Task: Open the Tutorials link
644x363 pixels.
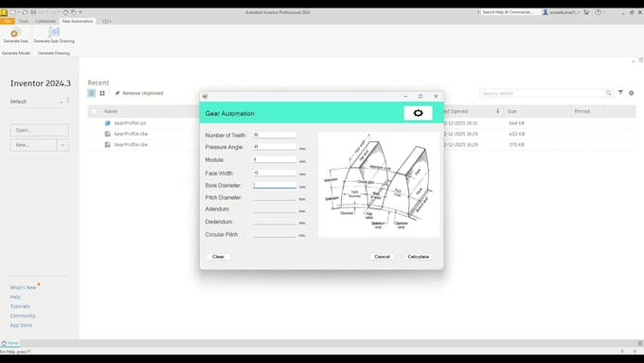Action: coord(20,306)
